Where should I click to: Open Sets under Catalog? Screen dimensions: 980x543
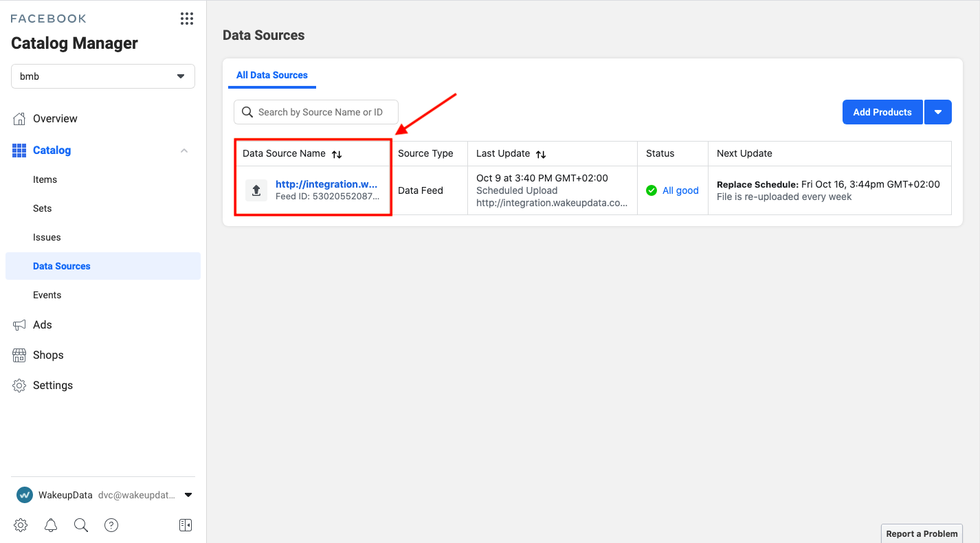pyautogui.click(x=43, y=208)
